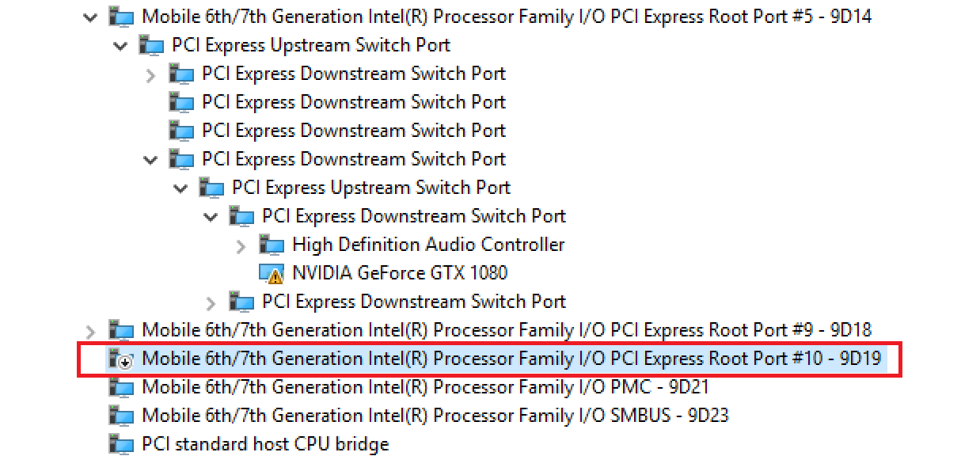Collapse the Root Port #5 - 9D14 node
The height and width of the screenshot is (456, 980).
(x=90, y=17)
